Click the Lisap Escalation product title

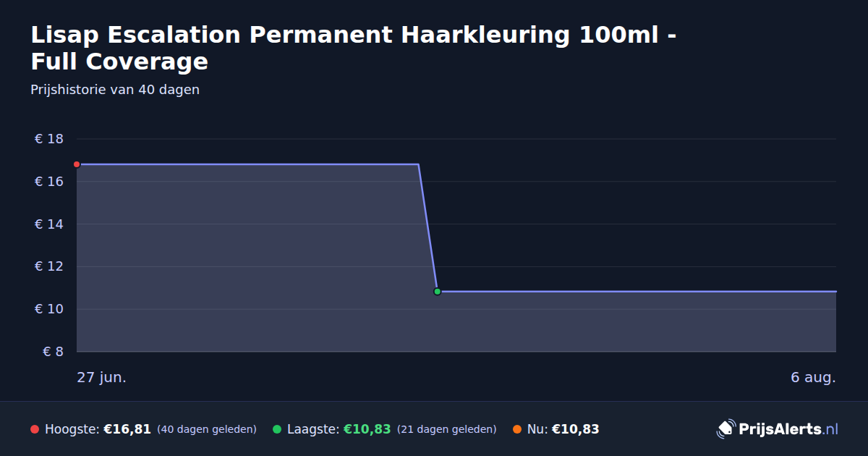point(354,48)
